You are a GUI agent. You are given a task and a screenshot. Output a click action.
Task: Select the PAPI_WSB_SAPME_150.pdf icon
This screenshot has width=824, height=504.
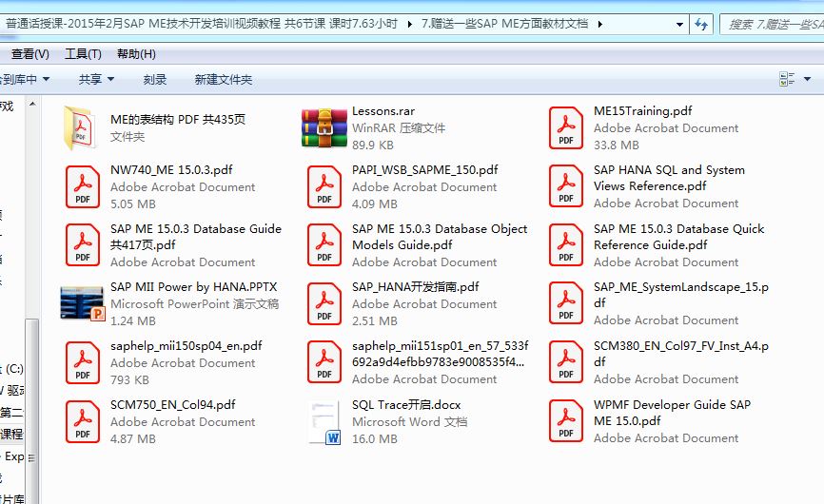pos(324,187)
